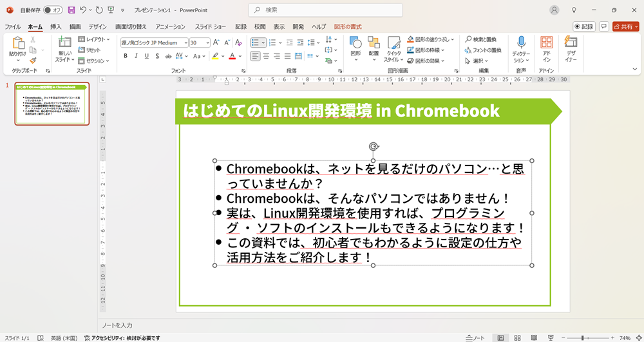Click the Save floppy disk icon

(x=71, y=10)
